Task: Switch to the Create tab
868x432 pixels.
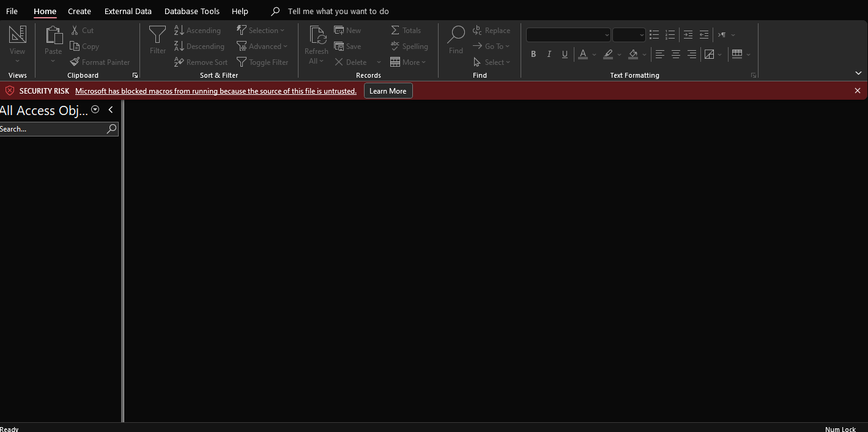Action: [x=80, y=11]
